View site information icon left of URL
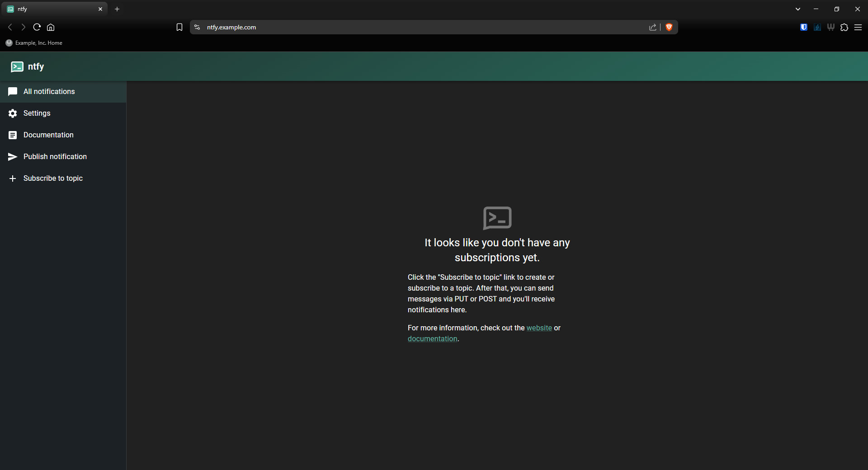This screenshot has width=868, height=470. [x=197, y=28]
